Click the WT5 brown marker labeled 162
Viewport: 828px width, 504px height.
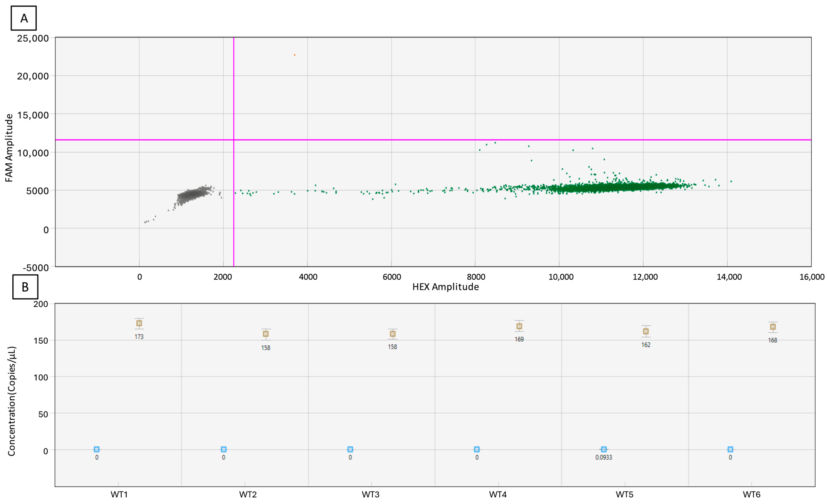[x=646, y=331]
